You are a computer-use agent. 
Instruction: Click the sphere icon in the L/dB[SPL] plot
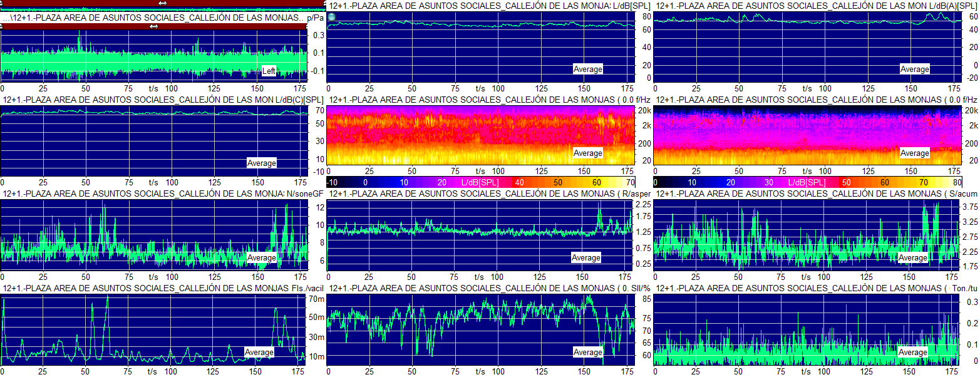333,17
